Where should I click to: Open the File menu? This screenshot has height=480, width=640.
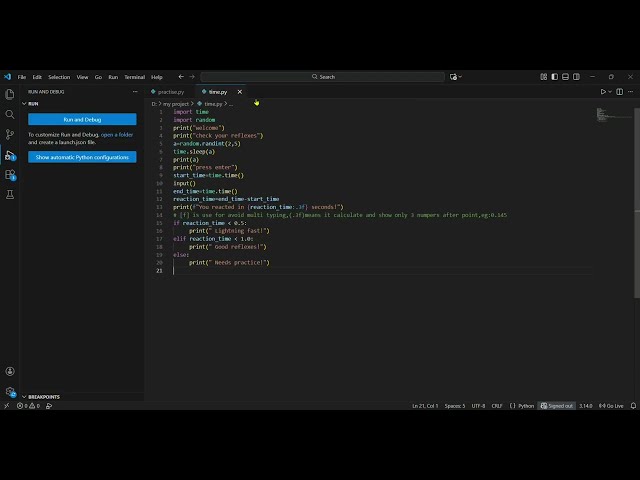(x=22, y=77)
